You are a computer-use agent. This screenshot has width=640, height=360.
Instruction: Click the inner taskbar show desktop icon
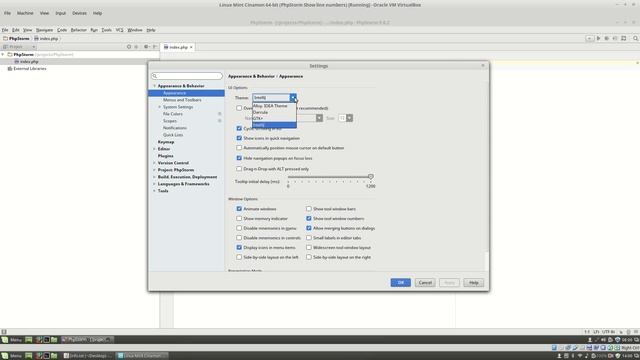(x=29, y=340)
